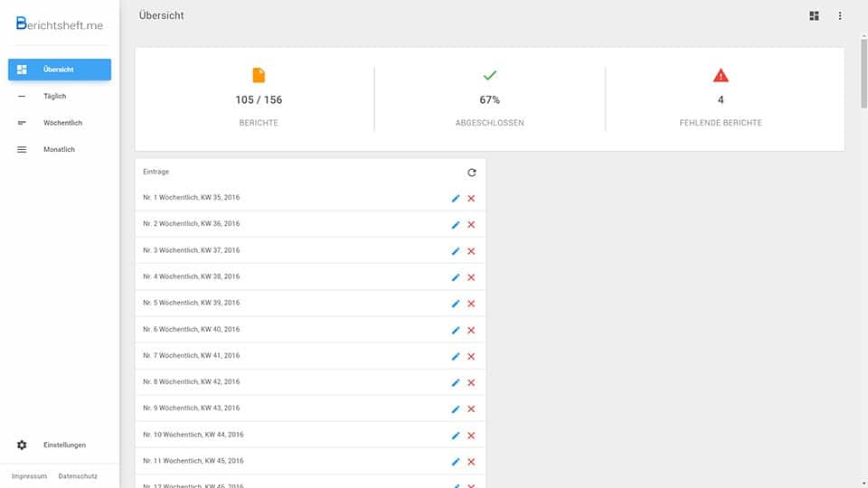The height and width of the screenshot is (488, 868).
Task: Click the Einträge list heading
Action: 156,172
